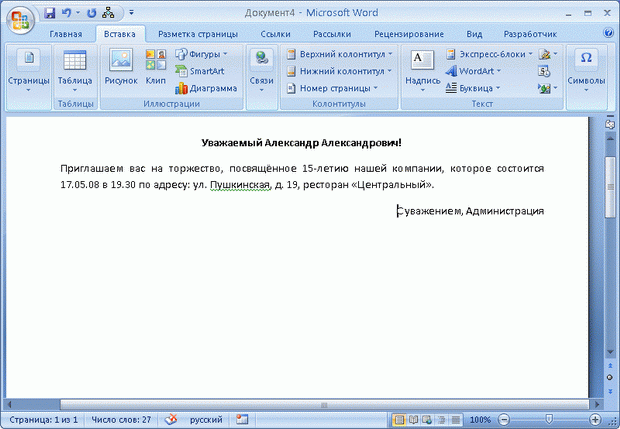Change language via русский indicator
The width and height of the screenshot is (620, 429).
206,420
